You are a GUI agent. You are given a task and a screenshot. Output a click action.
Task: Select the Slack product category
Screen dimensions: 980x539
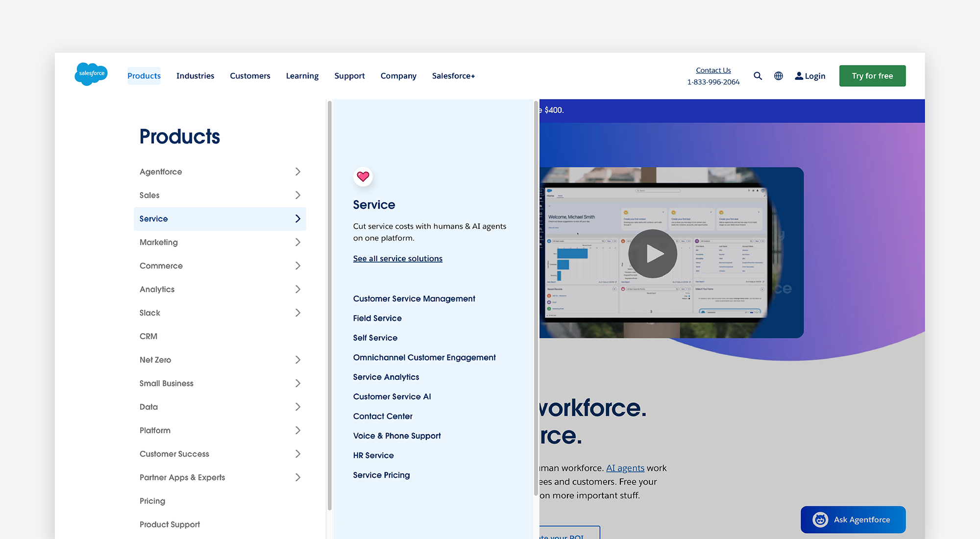point(220,313)
